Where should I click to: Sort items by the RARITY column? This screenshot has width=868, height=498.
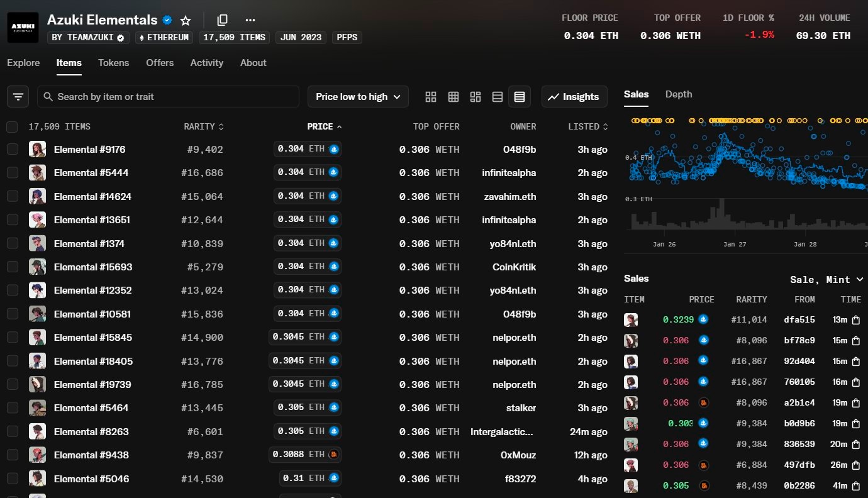204,127
